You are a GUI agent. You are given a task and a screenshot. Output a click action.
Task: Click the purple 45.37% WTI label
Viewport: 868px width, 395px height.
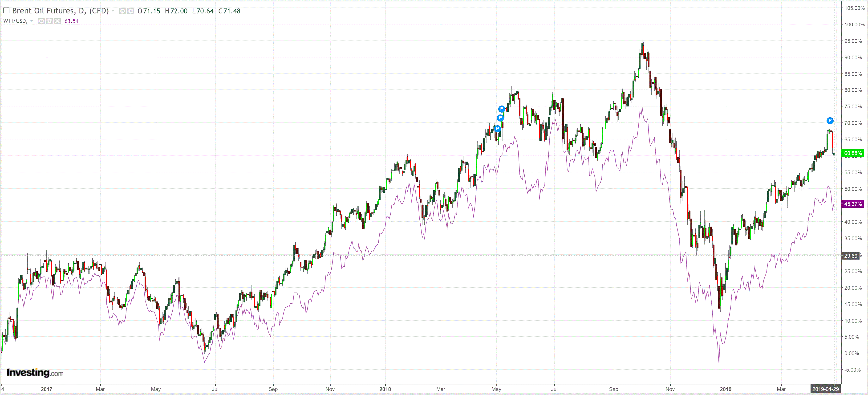click(852, 204)
